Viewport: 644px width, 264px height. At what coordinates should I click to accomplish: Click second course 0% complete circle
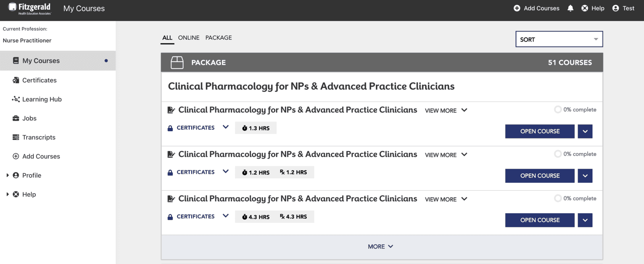coord(558,154)
